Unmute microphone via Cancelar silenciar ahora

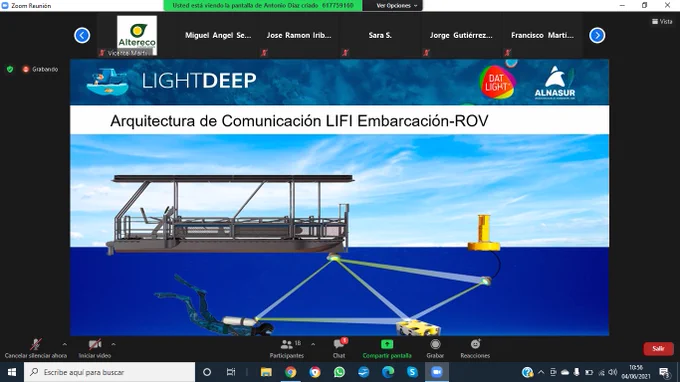point(36,349)
